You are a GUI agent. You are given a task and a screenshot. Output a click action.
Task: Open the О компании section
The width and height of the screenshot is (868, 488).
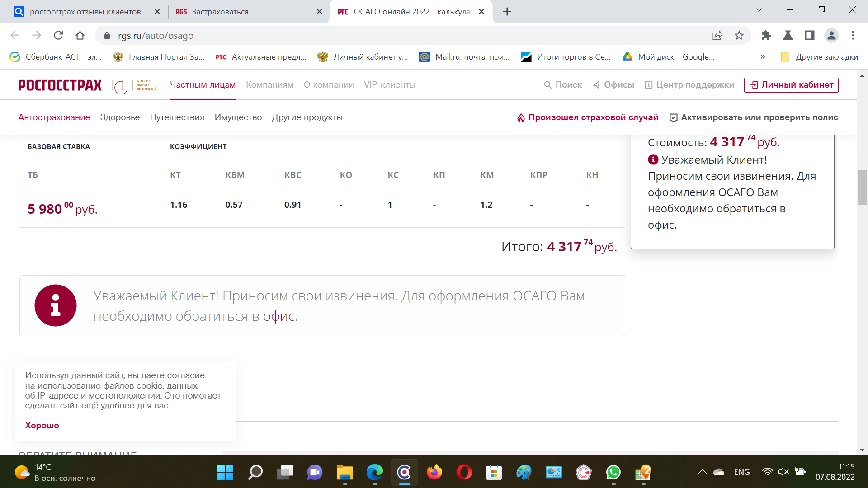[x=329, y=85]
